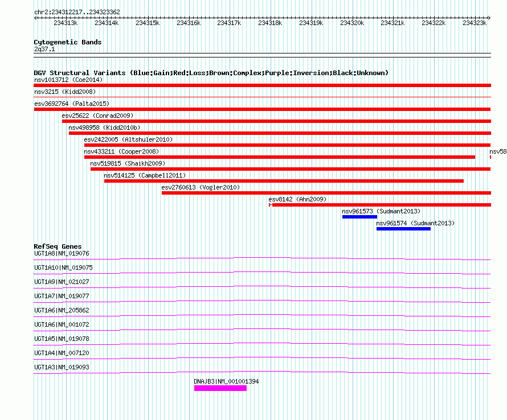This screenshot has width=507, height=420.
Task: Click the 234323k ruler tick label
Action: click(x=475, y=23)
